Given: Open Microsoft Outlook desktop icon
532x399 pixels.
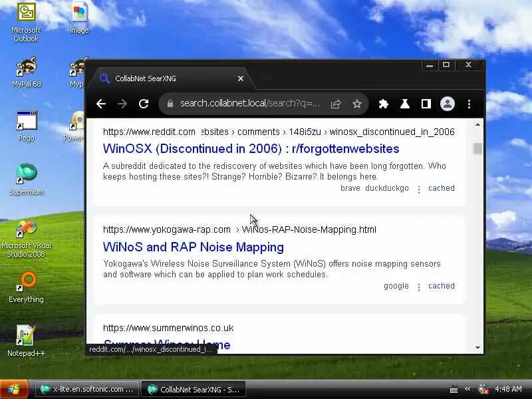Looking at the screenshot, I should tap(26, 23).
